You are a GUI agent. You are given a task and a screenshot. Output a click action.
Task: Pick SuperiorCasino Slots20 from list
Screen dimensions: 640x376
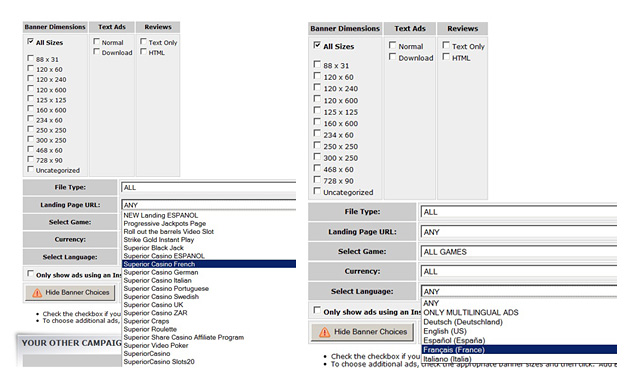tap(209, 362)
